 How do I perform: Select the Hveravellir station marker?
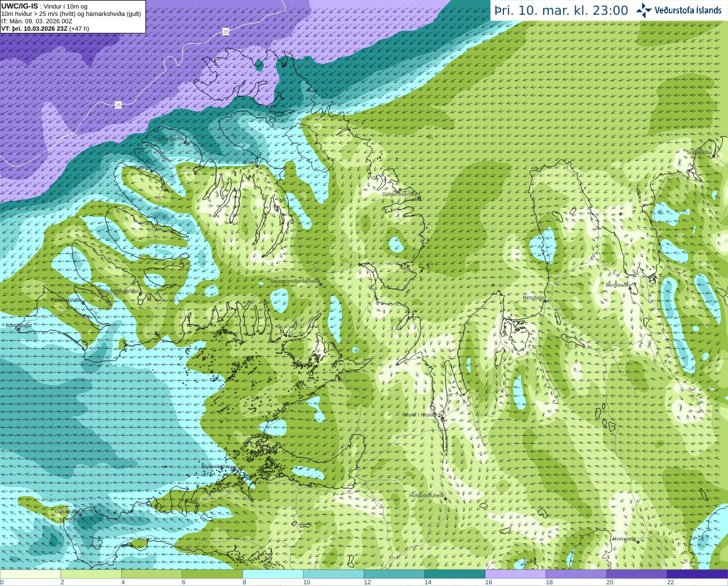click(638, 542)
